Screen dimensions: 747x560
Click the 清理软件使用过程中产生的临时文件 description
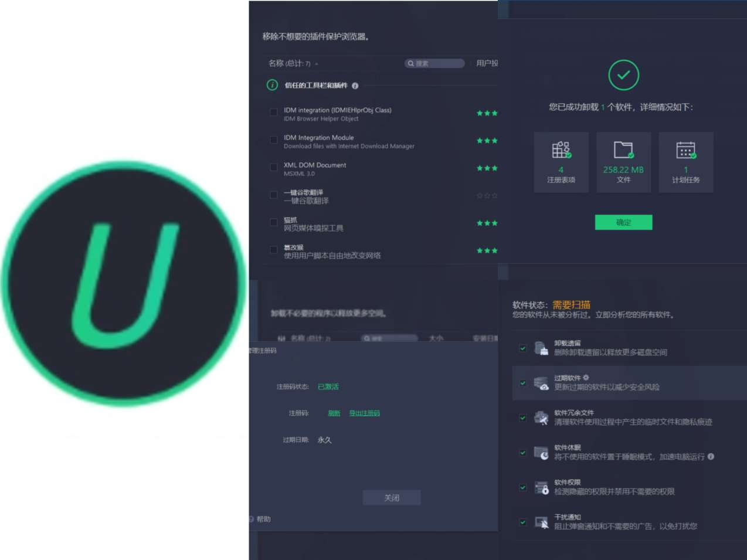[633, 422]
